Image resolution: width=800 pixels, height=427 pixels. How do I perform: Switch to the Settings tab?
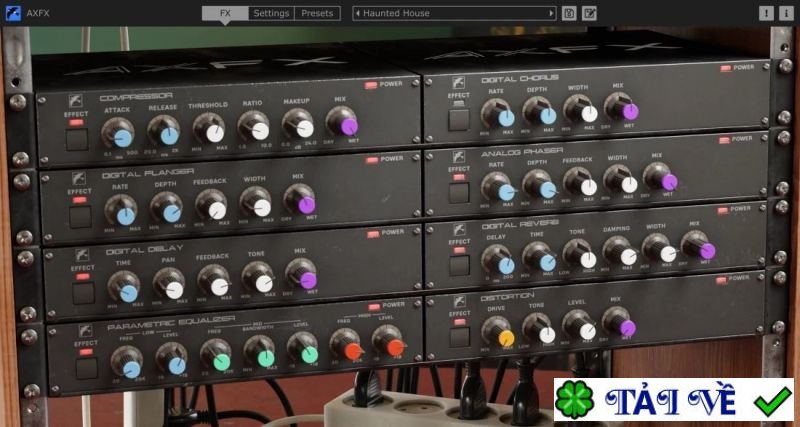point(271,13)
